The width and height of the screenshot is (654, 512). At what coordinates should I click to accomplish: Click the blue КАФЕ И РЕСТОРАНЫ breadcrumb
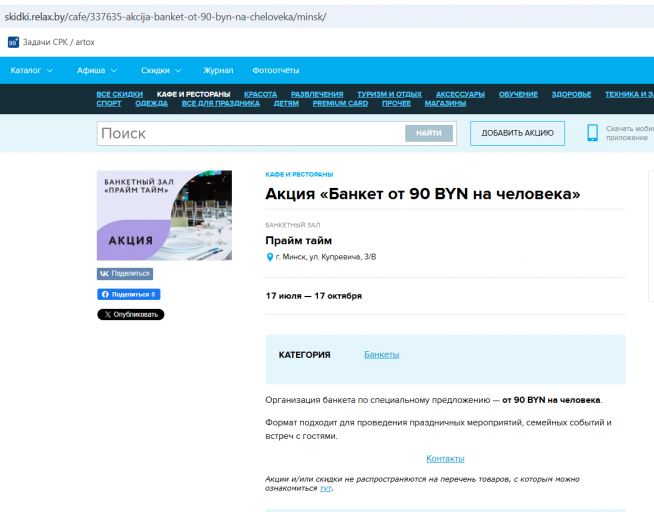click(x=299, y=174)
